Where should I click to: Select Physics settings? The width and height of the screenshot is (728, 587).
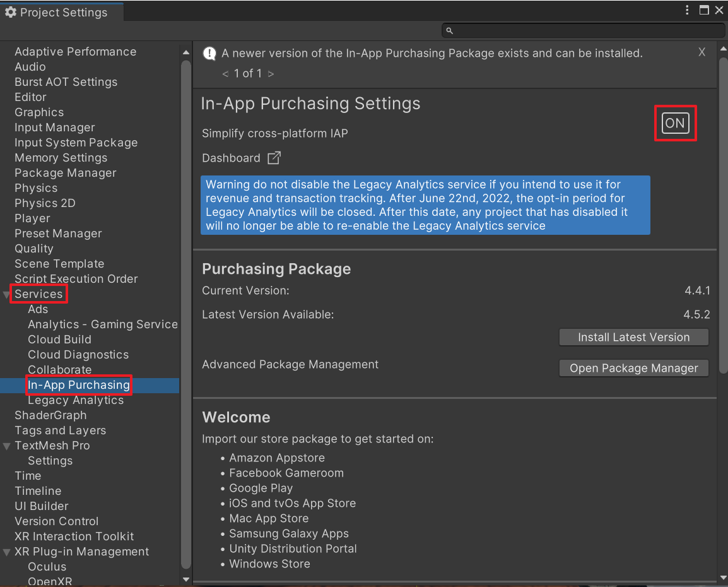[x=36, y=188]
